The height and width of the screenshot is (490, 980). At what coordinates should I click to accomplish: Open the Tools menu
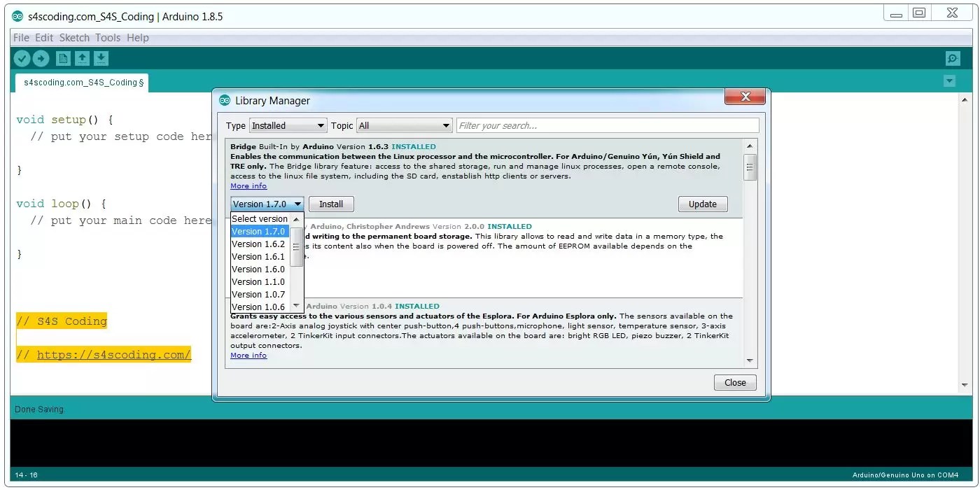108,38
